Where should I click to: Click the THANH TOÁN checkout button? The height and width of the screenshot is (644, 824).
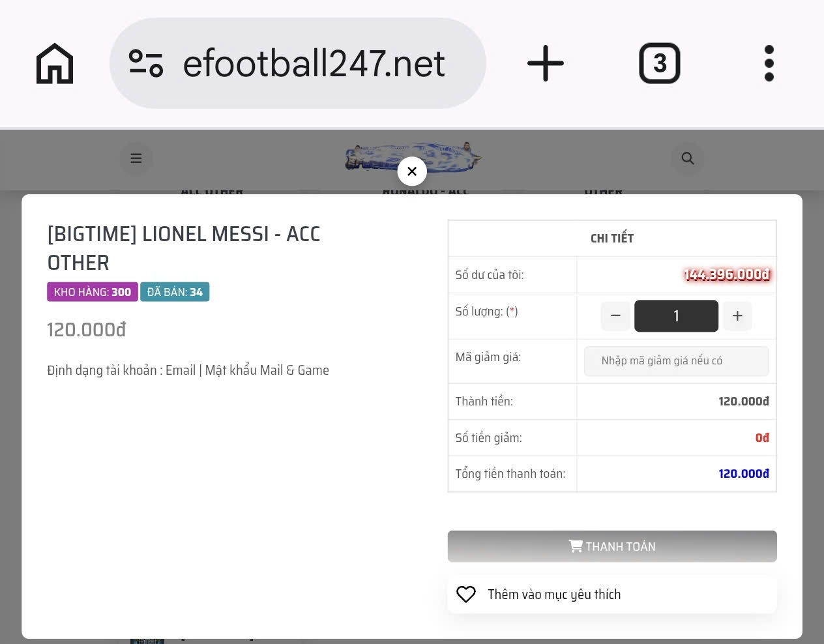612,546
